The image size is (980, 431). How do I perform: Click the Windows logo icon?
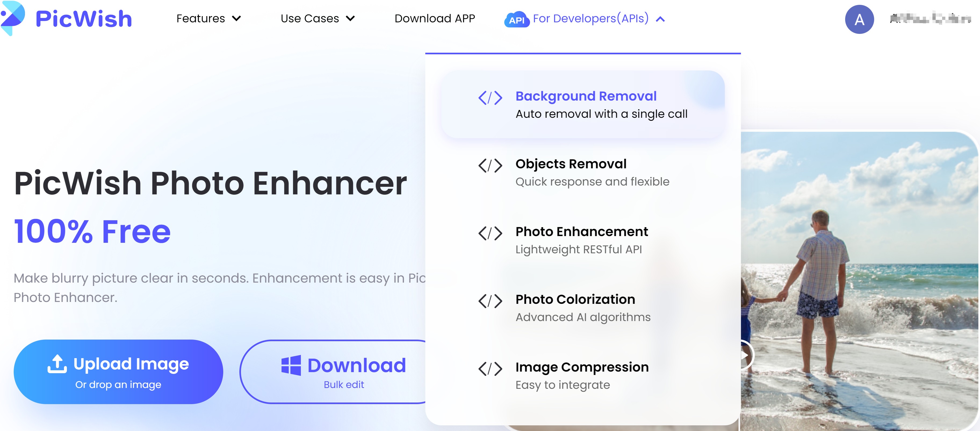(291, 365)
